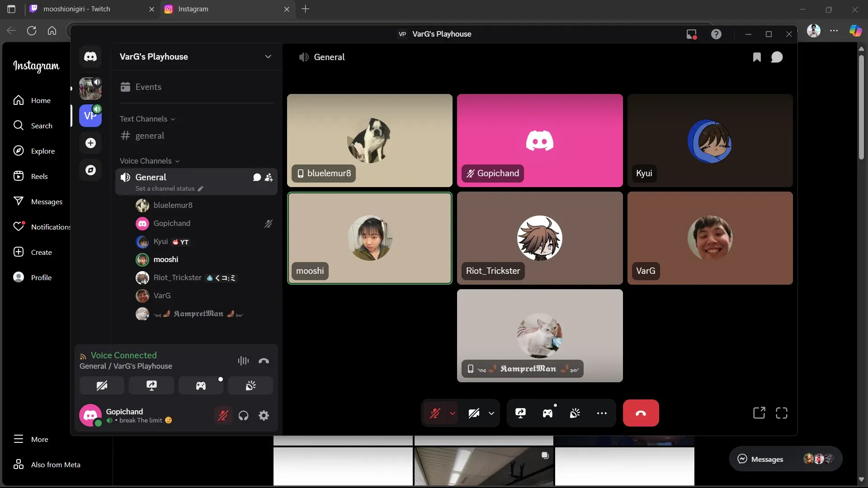Viewport: 868px width, 488px height.
Task: Turn on camera in Voice Connected panel
Action: [102, 386]
